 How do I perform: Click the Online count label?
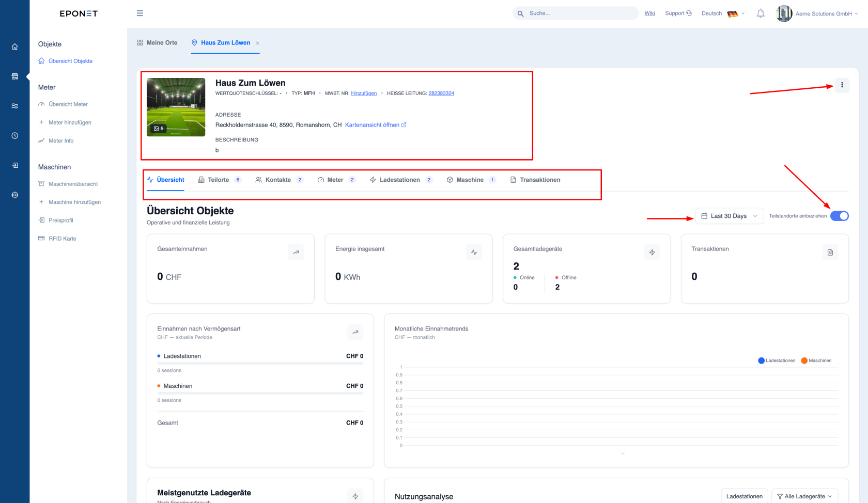[x=527, y=278]
